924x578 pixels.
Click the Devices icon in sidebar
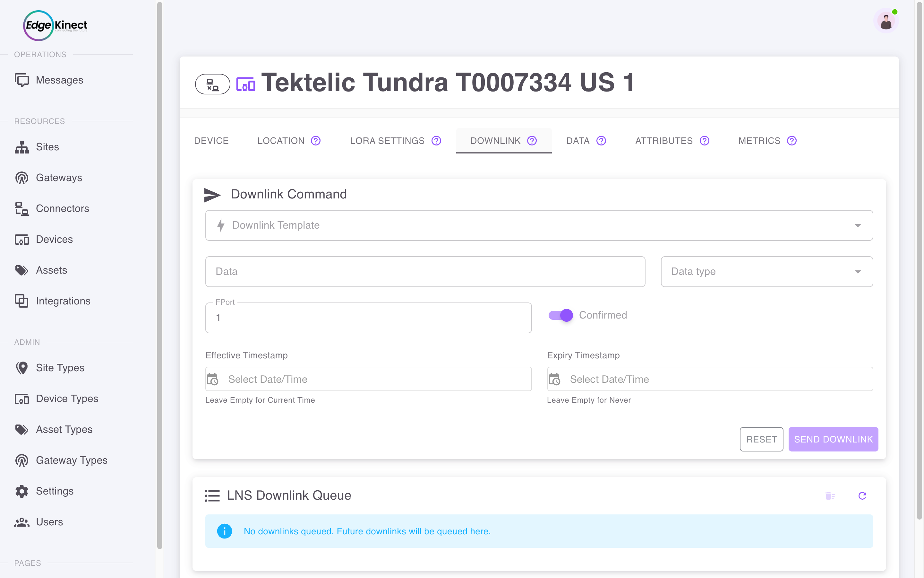[22, 239]
